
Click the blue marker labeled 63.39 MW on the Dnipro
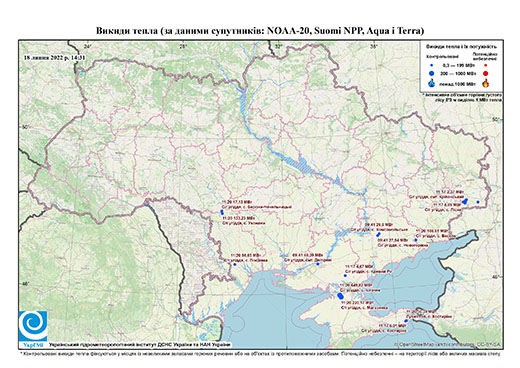(318, 264)
